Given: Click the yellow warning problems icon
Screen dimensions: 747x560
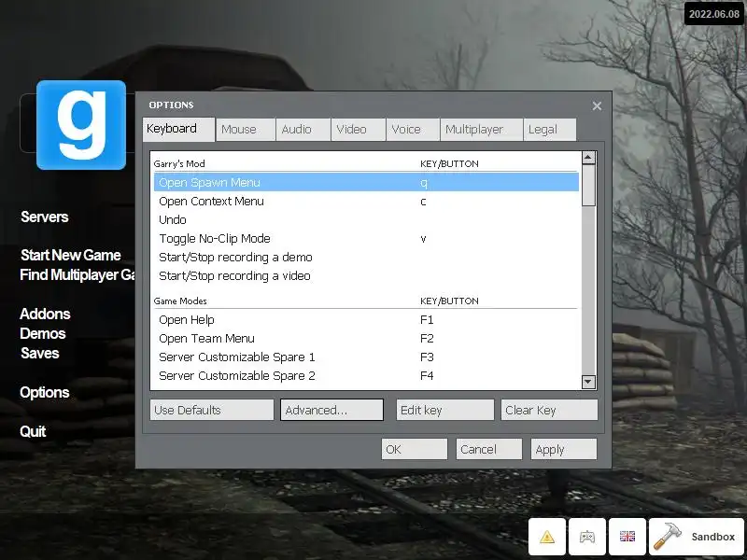Looking at the screenshot, I should (547, 537).
